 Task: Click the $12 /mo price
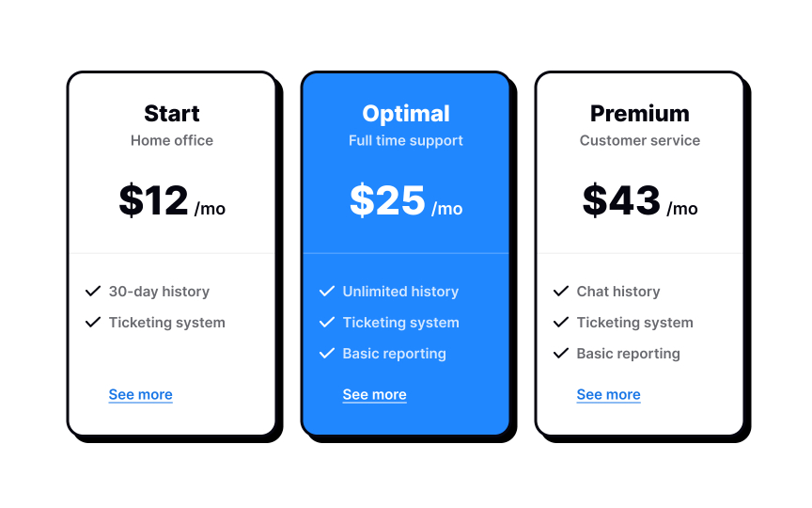(172, 201)
